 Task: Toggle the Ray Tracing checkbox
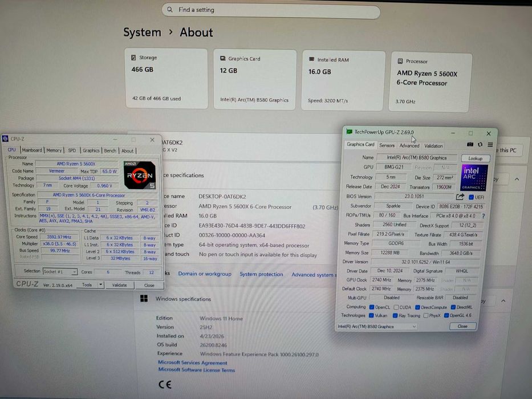(395, 316)
